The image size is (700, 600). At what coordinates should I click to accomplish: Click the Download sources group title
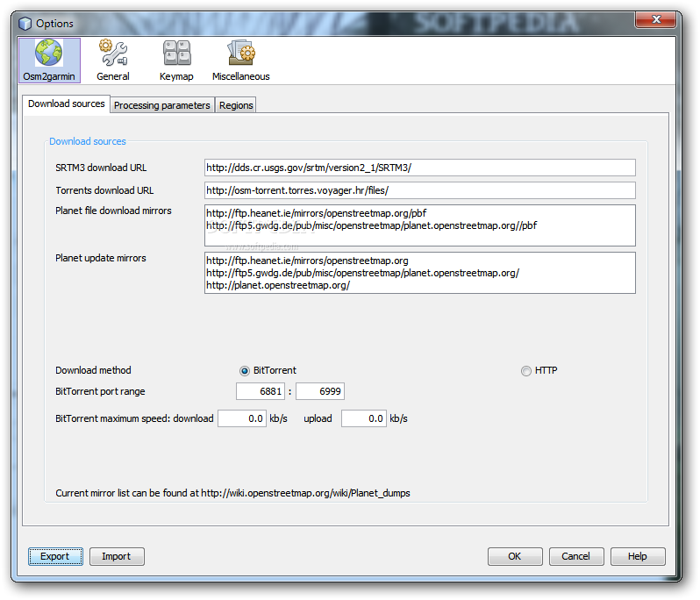(x=88, y=141)
